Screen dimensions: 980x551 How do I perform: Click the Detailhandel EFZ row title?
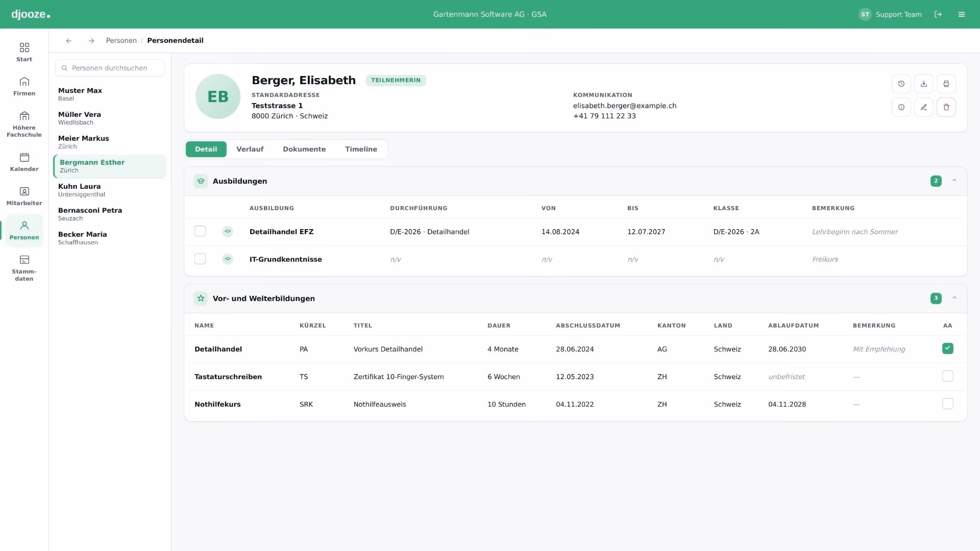(x=281, y=232)
